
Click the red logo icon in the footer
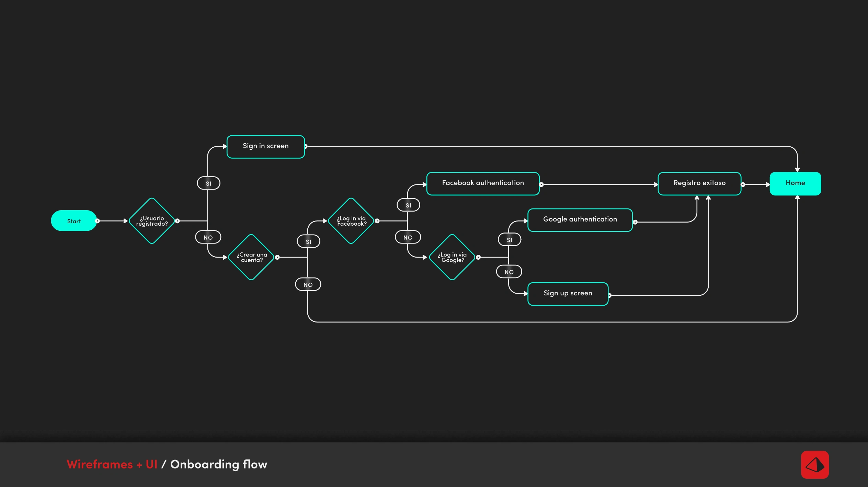tap(814, 465)
